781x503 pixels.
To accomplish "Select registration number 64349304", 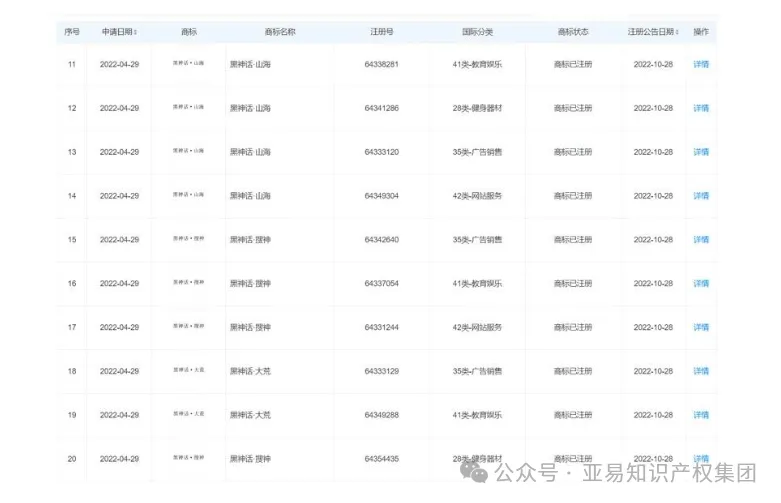I will click(382, 196).
